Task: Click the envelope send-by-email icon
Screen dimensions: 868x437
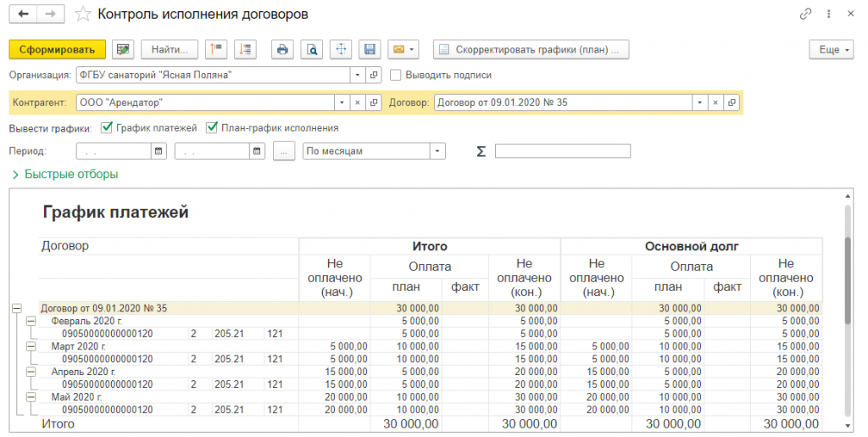Action: (402, 50)
